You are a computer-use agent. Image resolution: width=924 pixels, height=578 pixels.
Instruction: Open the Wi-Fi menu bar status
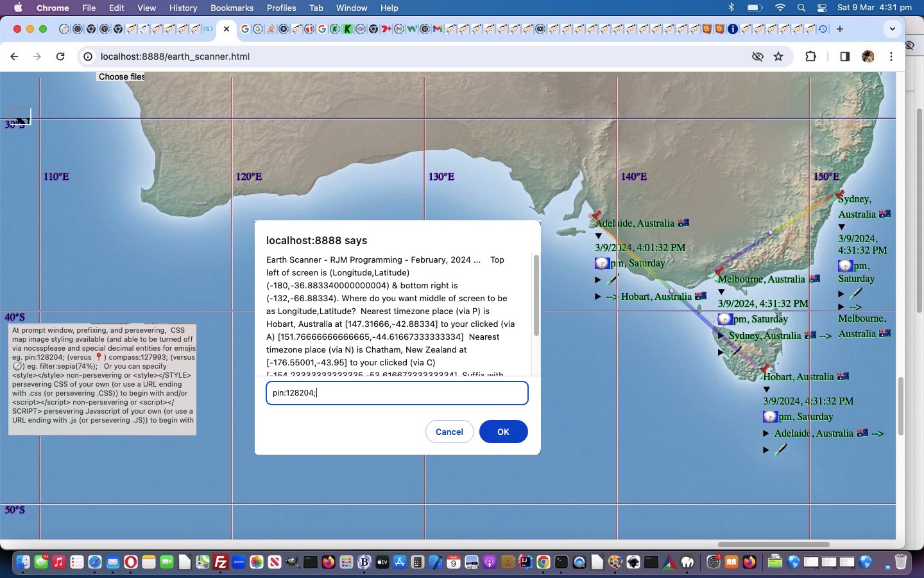[780, 8]
